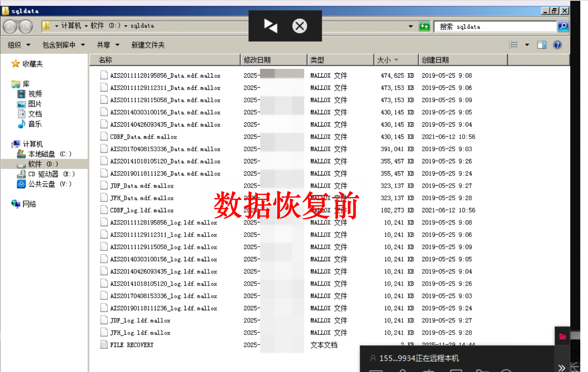588x372 pixels.
Task: Sort by the 大小 (Size) column header
Action: pos(396,60)
